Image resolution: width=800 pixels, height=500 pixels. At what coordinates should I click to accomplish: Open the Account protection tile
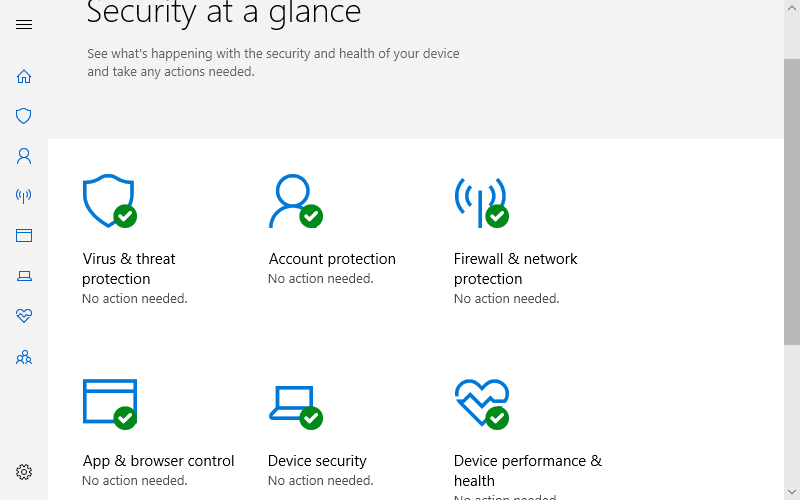[x=332, y=230]
